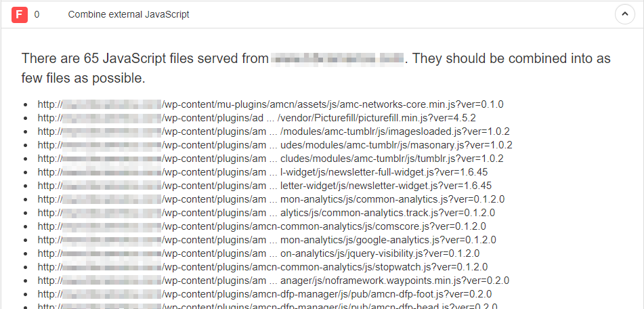Open the comscore.js link
644x309 pixels.
coord(262,226)
